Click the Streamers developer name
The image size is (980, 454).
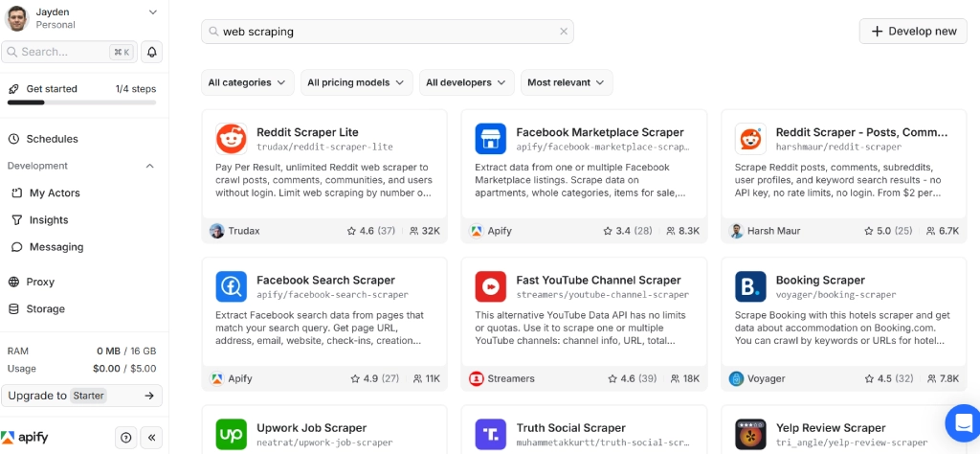tap(511, 378)
